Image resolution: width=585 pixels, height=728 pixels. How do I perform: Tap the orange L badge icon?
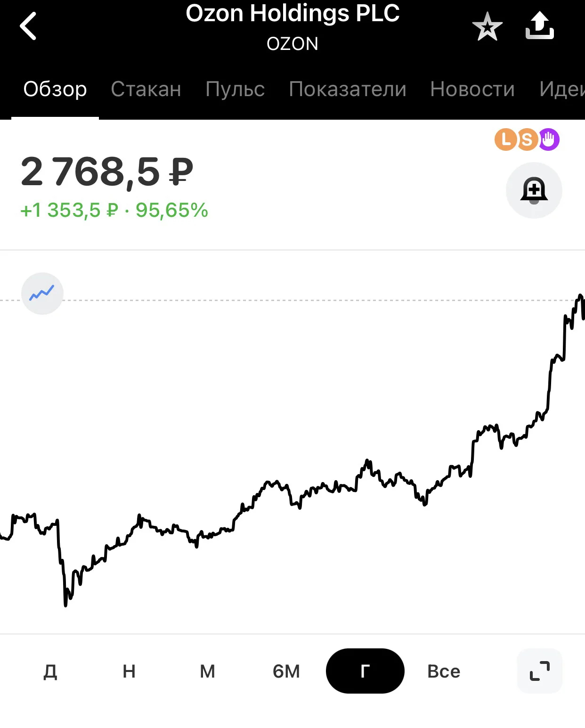[505, 139]
